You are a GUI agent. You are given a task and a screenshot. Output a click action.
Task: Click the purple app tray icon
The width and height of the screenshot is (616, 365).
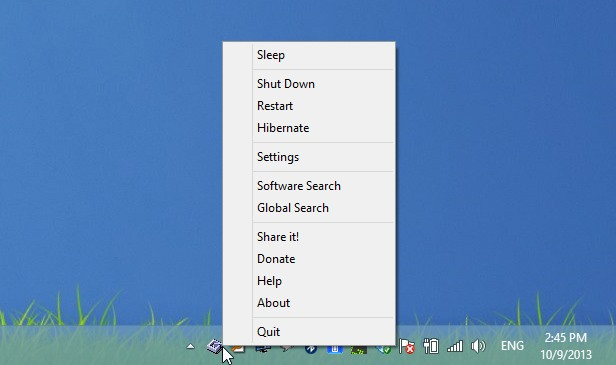[215, 346]
